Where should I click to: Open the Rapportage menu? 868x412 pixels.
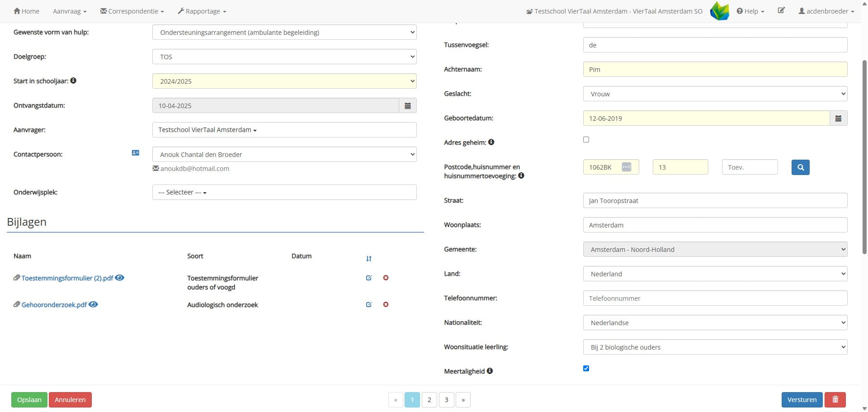pyautogui.click(x=202, y=11)
